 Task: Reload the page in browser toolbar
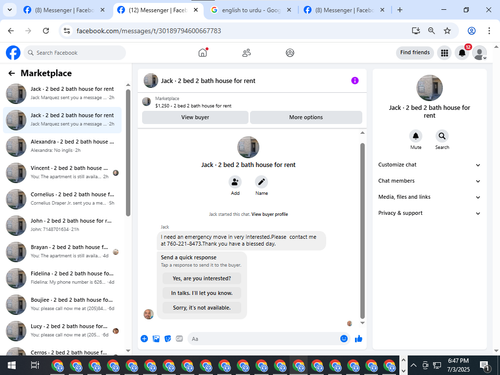pos(46,31)
